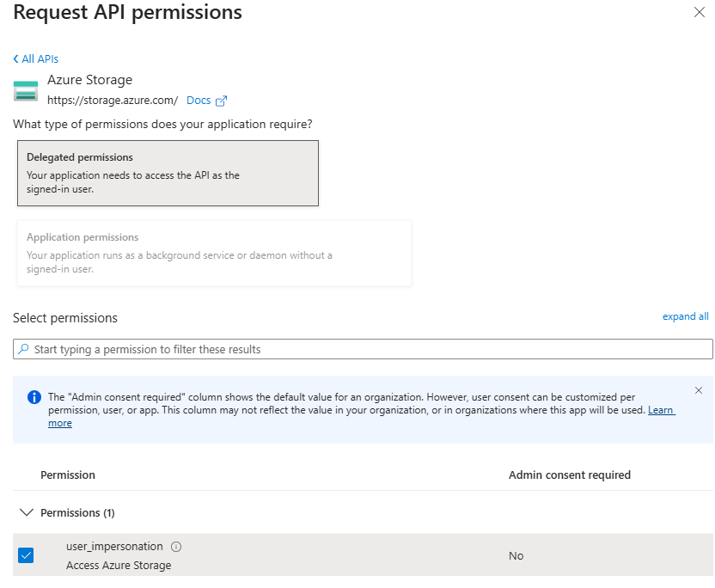Close the Request API permissions panel
Screen dimensions: 715x588
pos(699,12)
